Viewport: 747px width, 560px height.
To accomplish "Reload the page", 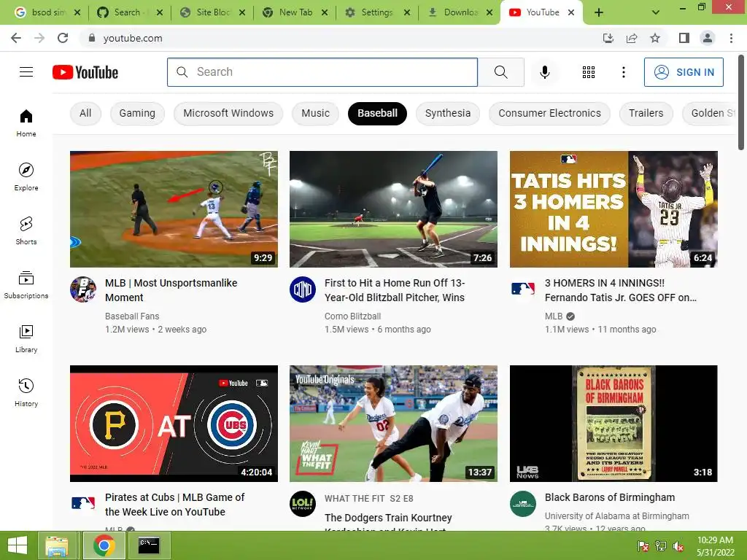I will tap(63, 38).
